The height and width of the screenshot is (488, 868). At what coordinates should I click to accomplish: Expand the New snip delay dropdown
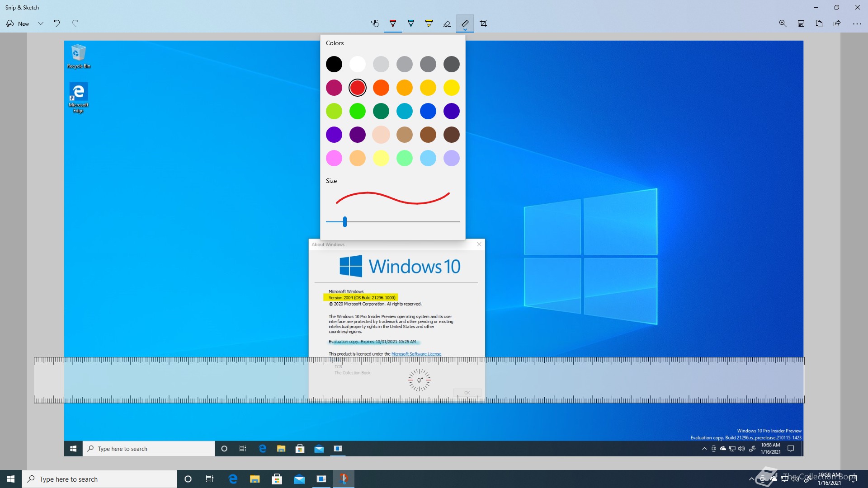click(41, 23)
